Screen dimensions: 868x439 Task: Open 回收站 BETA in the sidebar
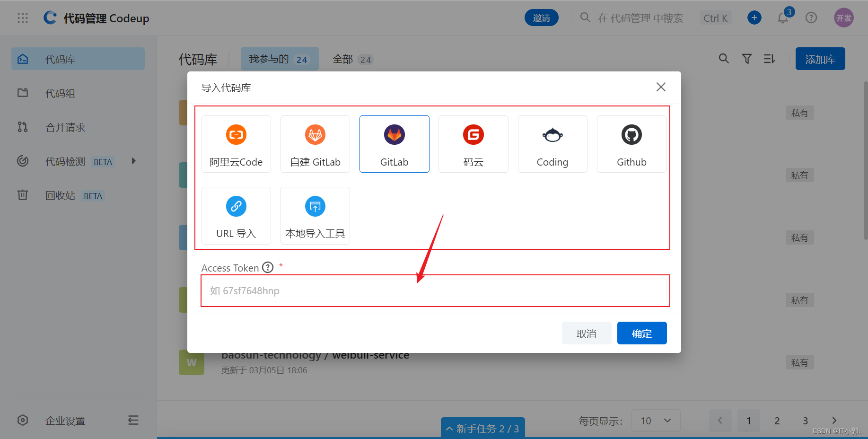pos(78,195)
